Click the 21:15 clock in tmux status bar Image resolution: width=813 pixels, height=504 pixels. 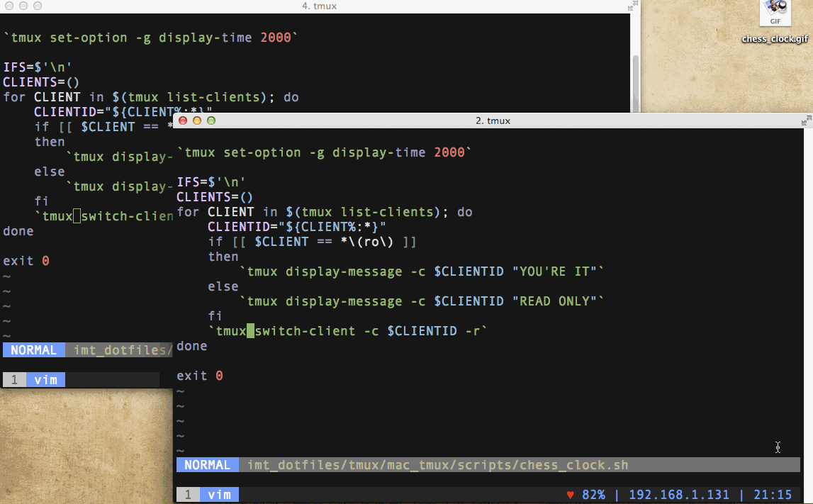point(773,495)
